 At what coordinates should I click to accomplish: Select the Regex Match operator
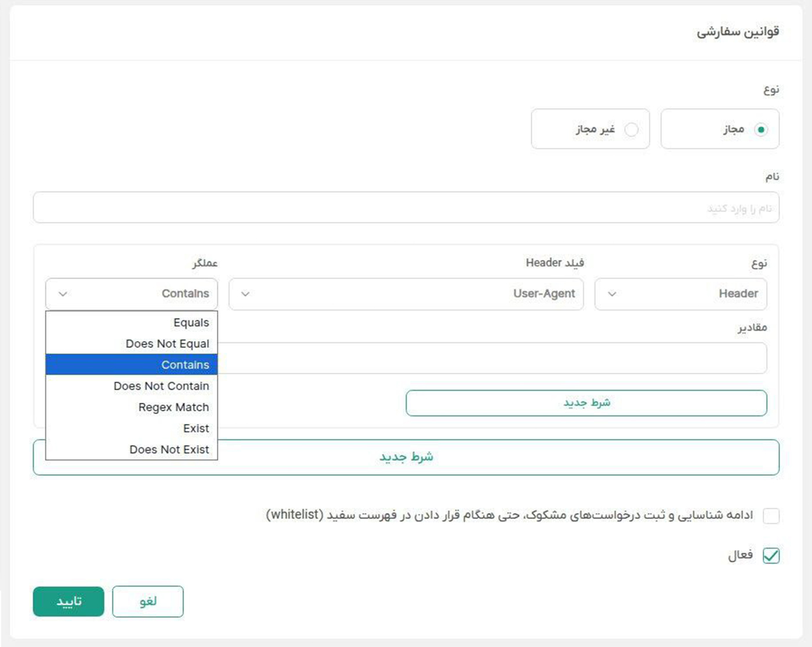[x=132, y=407]
